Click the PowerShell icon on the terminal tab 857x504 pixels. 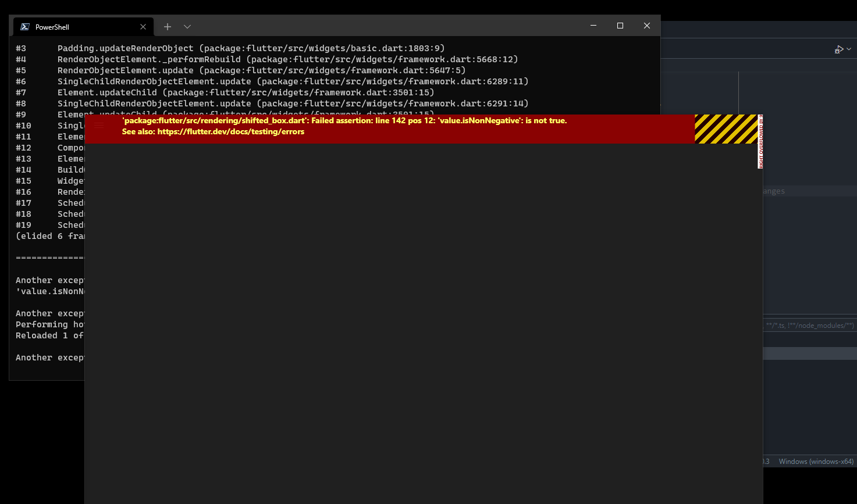point(25,27)
